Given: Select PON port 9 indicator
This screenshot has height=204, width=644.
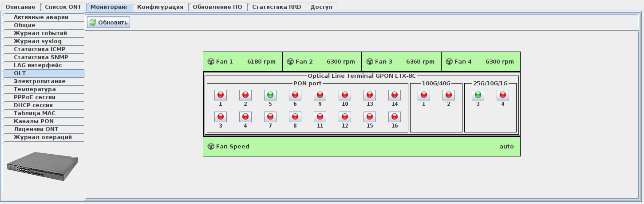Looking at the screenshot, I should click(320, 95).
